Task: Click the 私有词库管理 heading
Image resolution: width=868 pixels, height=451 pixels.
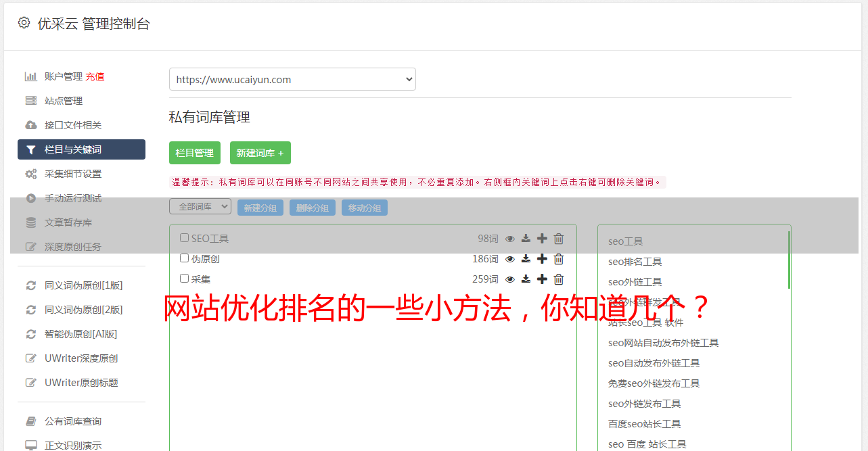Action: pyautogui.click(x=209, y=117)
